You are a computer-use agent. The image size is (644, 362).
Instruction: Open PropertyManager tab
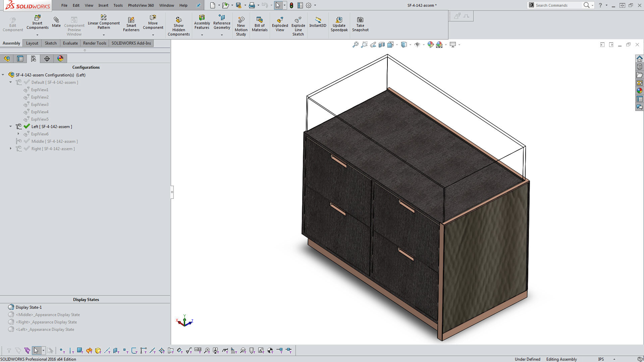click(20, 59)
